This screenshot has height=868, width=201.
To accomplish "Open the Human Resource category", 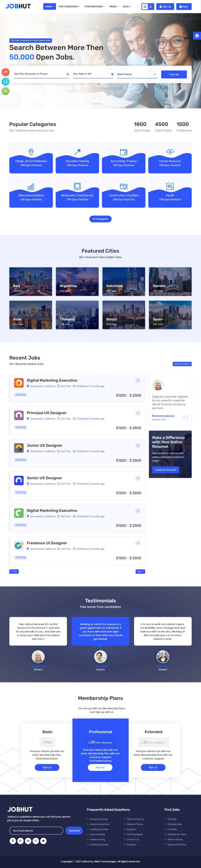I will pyautogui.click(x=170, y=158).
